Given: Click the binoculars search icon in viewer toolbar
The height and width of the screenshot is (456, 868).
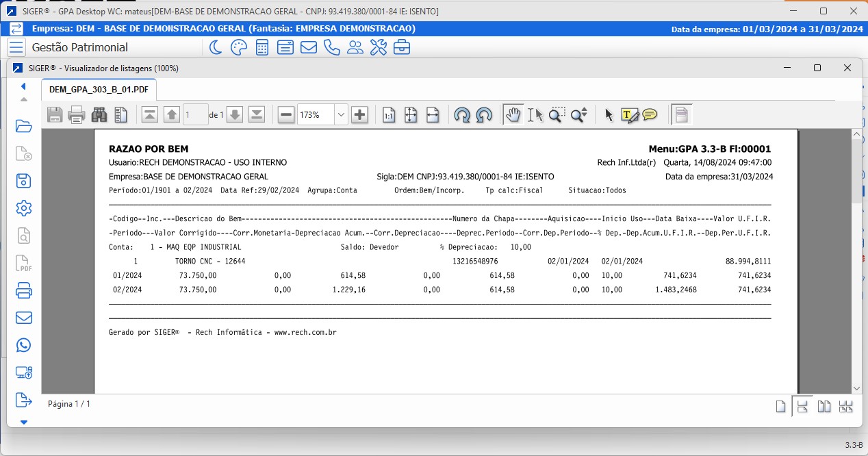Looking at the screenshot, I should 99,115.
